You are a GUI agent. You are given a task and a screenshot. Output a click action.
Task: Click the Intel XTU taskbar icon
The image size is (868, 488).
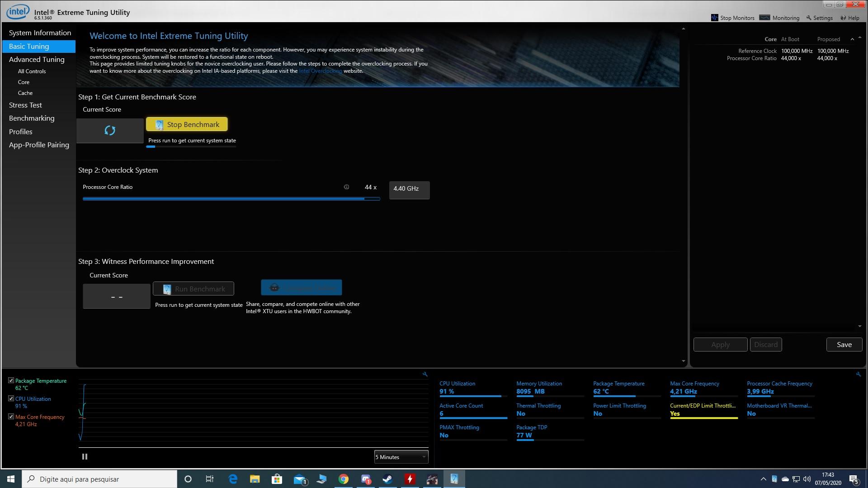click(454, 479)
